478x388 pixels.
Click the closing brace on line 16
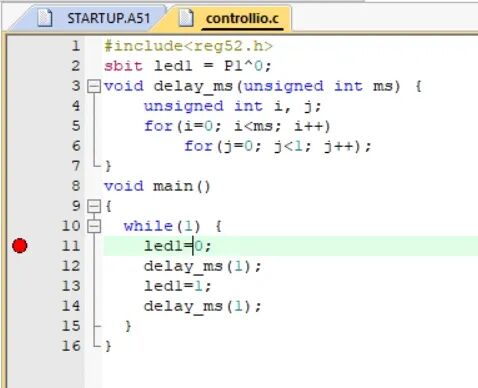[x=108, y=346]
